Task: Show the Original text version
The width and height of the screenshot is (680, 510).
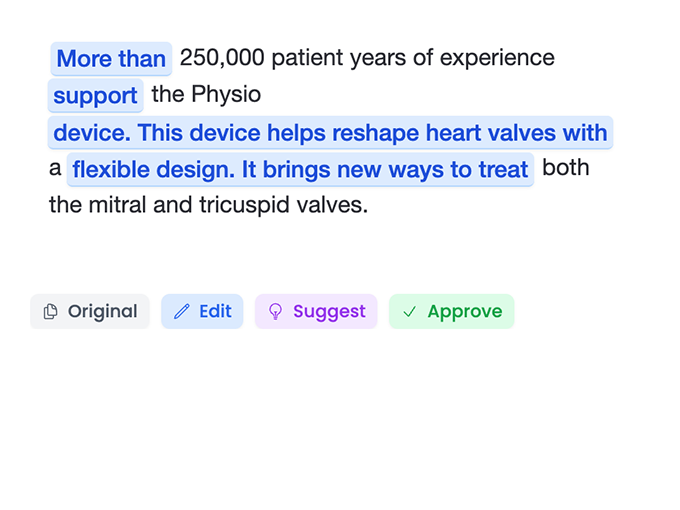Action: point(90,311)
